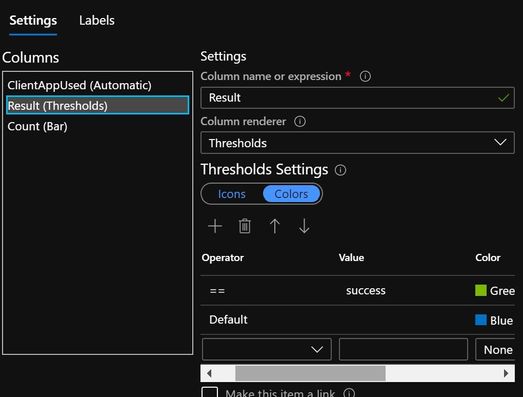Check the Make this item a link box
This screenshot has width=523, height=397.
pos(210,392)
